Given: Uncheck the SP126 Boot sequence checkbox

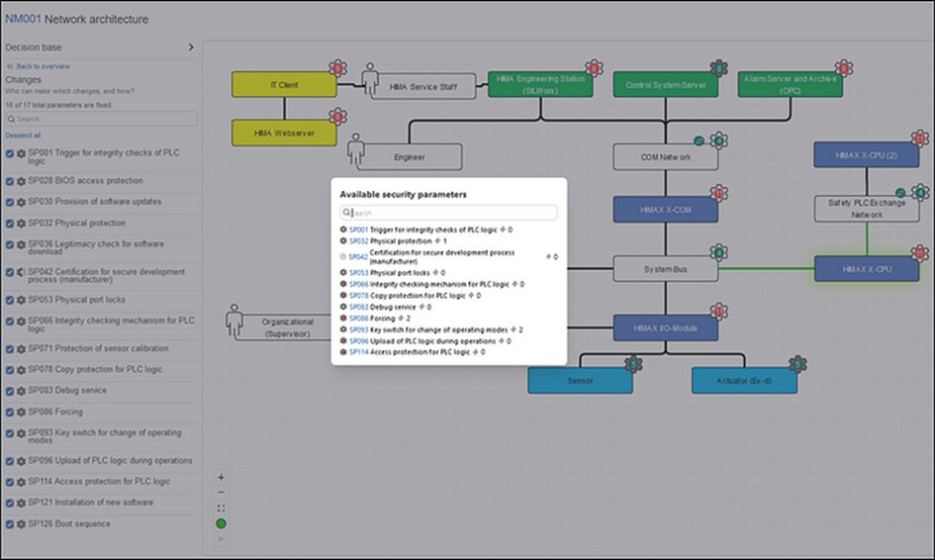Looking at the screenshot, I should pos(10,523).
